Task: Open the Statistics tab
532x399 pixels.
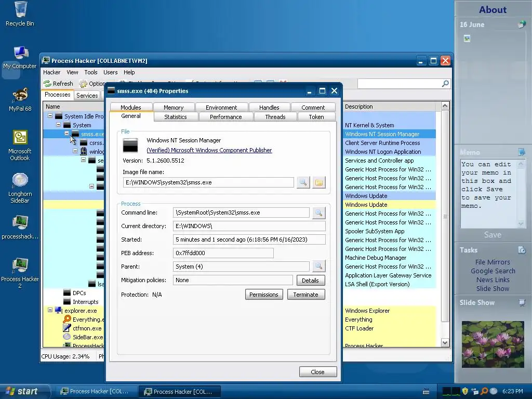Action: click(x=176, y=117)
